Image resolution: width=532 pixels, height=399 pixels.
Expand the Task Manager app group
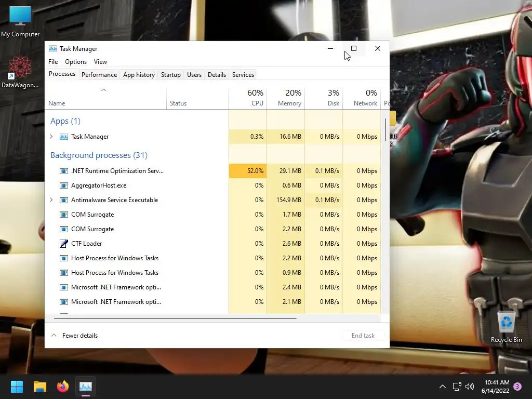point(51,137)
